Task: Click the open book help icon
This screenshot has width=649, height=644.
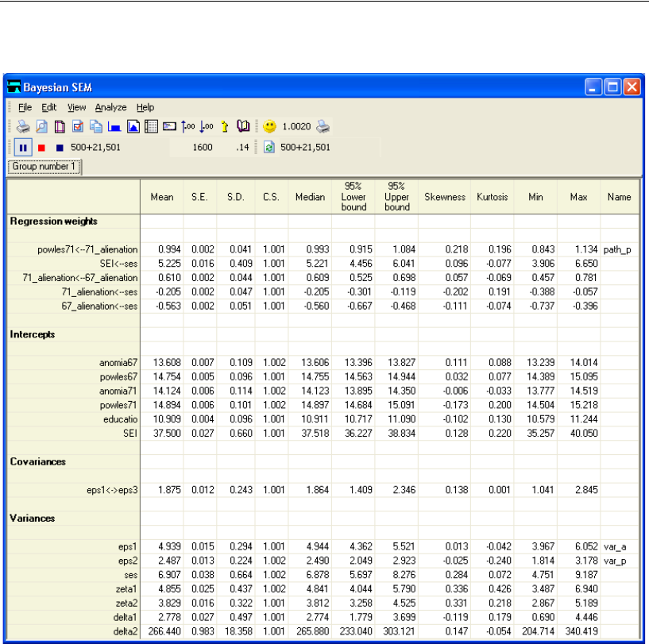Action: (x=243, y=127)
